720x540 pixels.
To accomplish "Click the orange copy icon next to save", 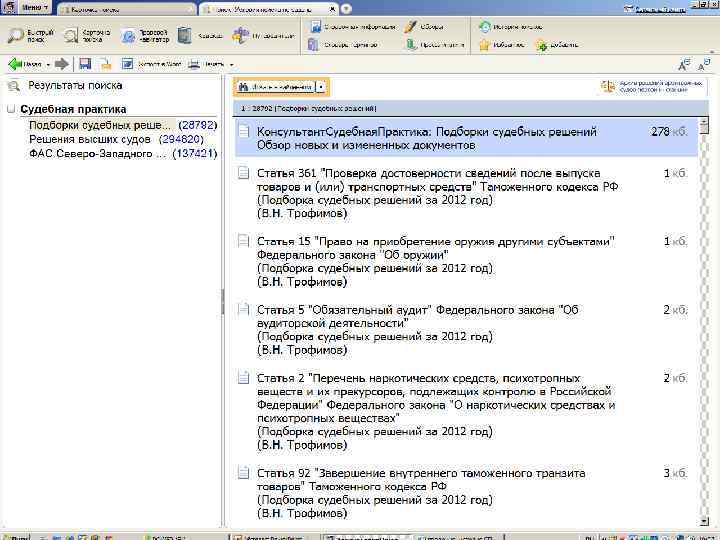I will point(106,64).
